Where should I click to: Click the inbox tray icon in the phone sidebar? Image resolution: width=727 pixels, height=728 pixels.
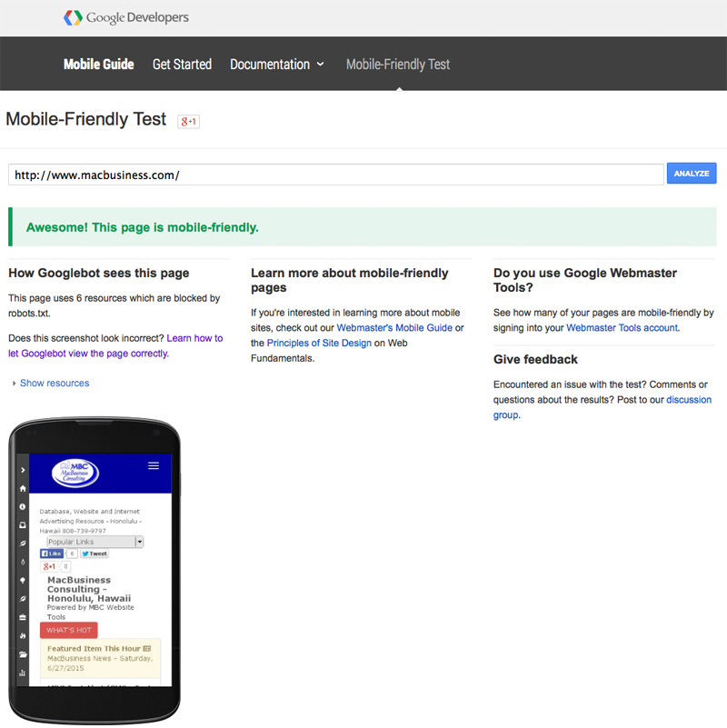pyautogui.click(x=23, y=525)
